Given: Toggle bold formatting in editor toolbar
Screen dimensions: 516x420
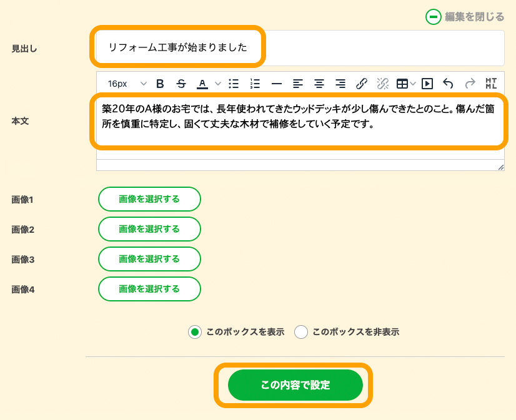Looking at the screenshot, I should (160, 84).
